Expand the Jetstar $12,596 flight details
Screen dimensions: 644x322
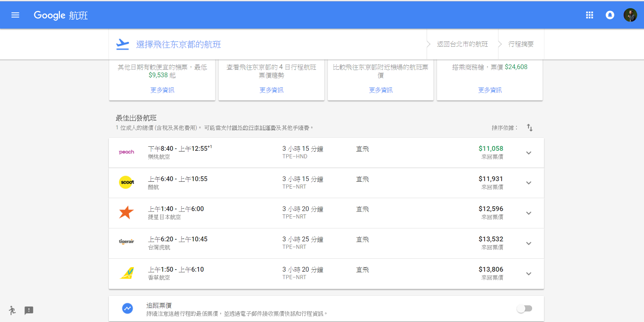click(x=529, y=213)
